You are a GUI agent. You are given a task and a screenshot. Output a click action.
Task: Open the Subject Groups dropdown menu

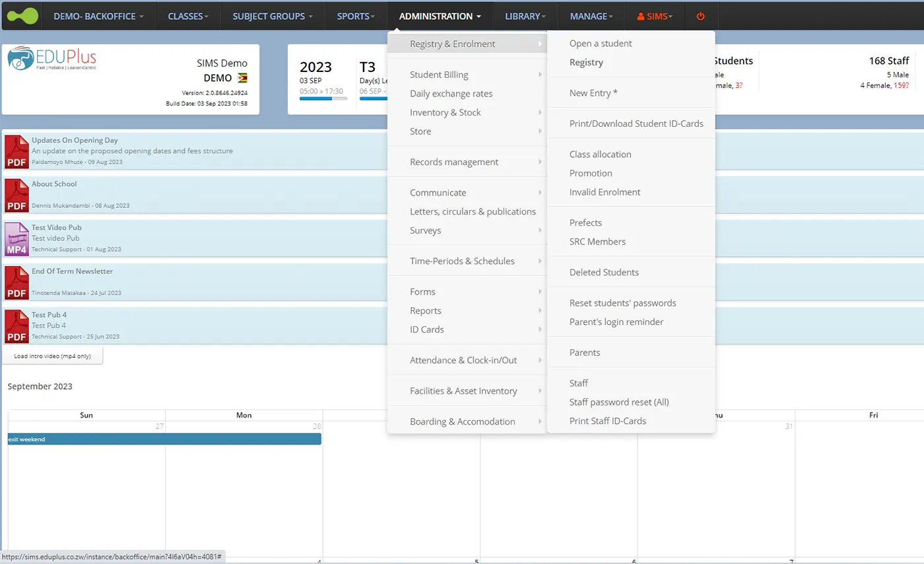(273, 16)
